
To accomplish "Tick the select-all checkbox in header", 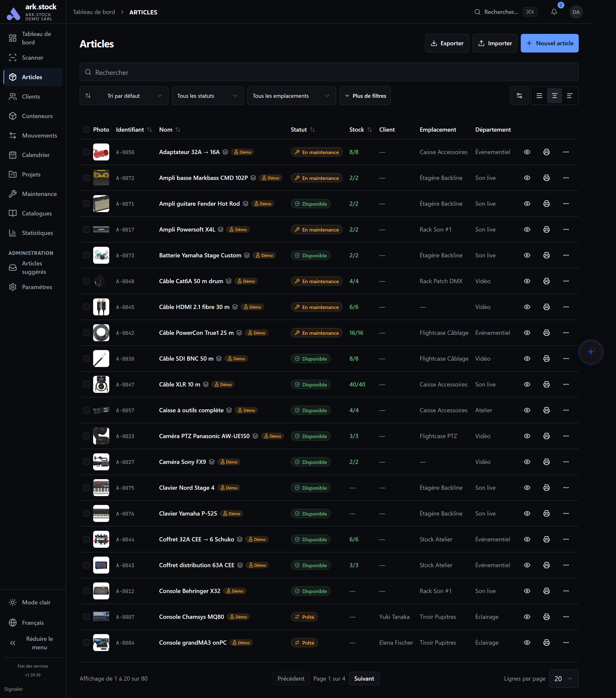I will (86, 130).
